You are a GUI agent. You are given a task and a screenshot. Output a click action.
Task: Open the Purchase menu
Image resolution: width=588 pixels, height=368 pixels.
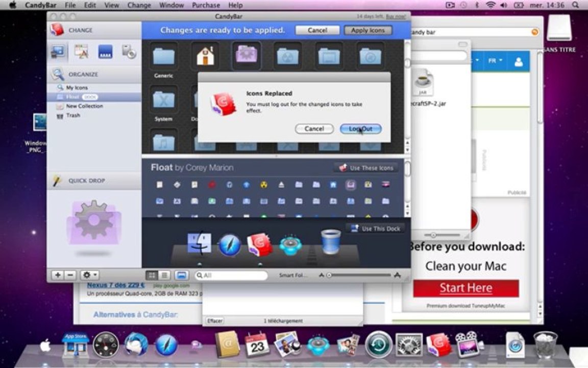206,5
